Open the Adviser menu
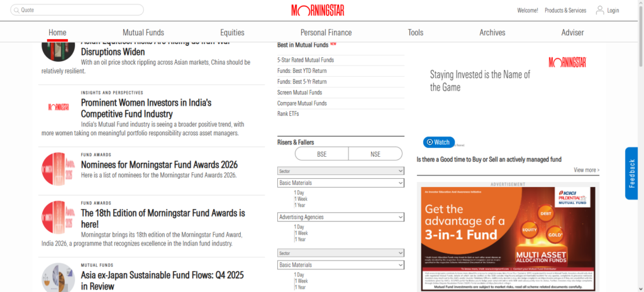The width and height of the screenshot is (644, 292). (572, 33)
